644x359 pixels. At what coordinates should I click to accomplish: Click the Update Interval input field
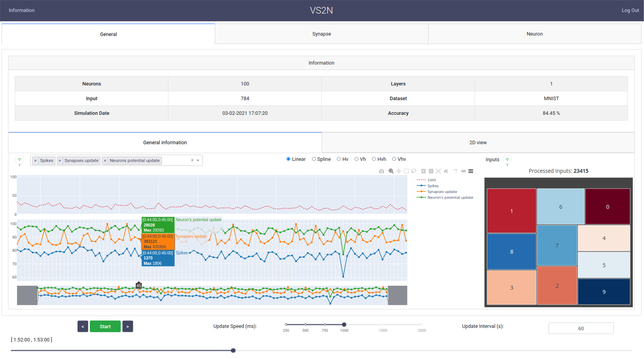click(581, 328)
